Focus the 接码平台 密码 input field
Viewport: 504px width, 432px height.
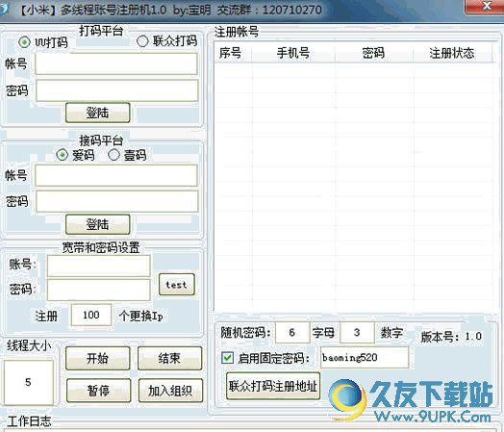117,201
